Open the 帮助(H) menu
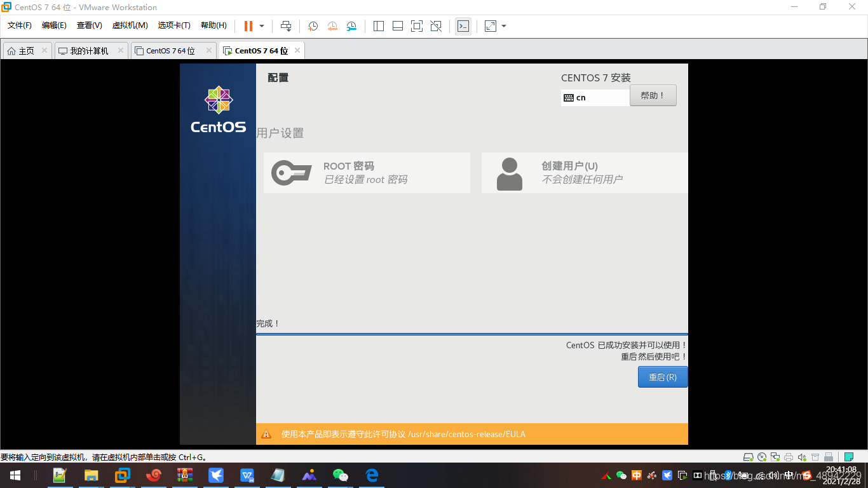Image resolution: width=868 pixels, height=488 pixels. pyautogui.click(x=214, y=25)
